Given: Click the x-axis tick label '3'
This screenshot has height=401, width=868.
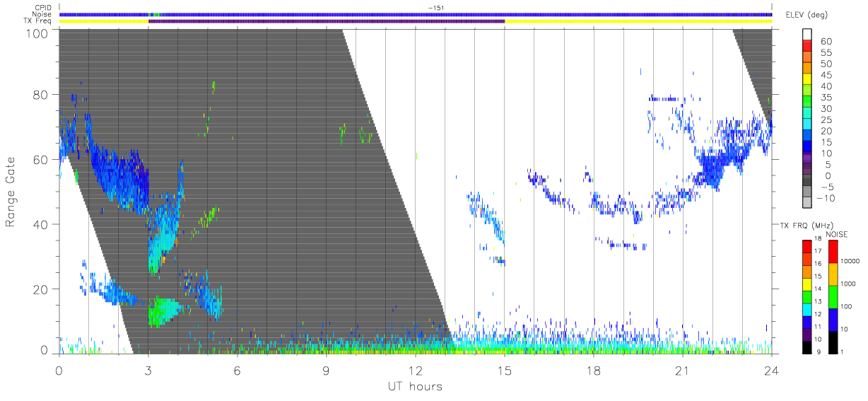Looking at the screenshot, I should coord(148,371).
